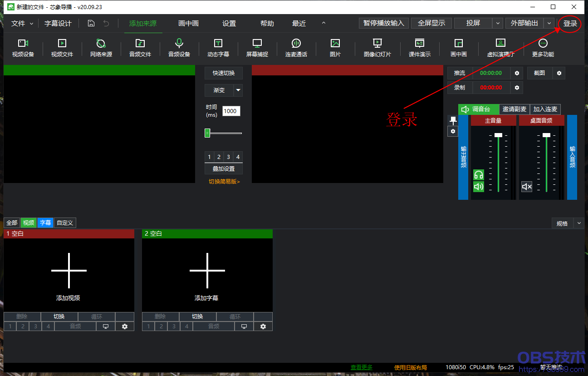Viewport: 588px width, 376px height.
Task: Click the 登录 login button
Action: pos(570,23)
